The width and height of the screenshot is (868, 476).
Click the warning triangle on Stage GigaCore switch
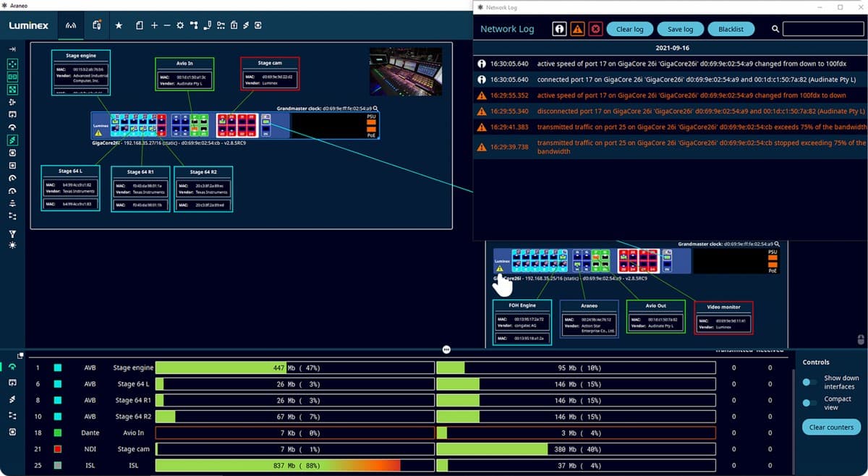tap(98, 133)
